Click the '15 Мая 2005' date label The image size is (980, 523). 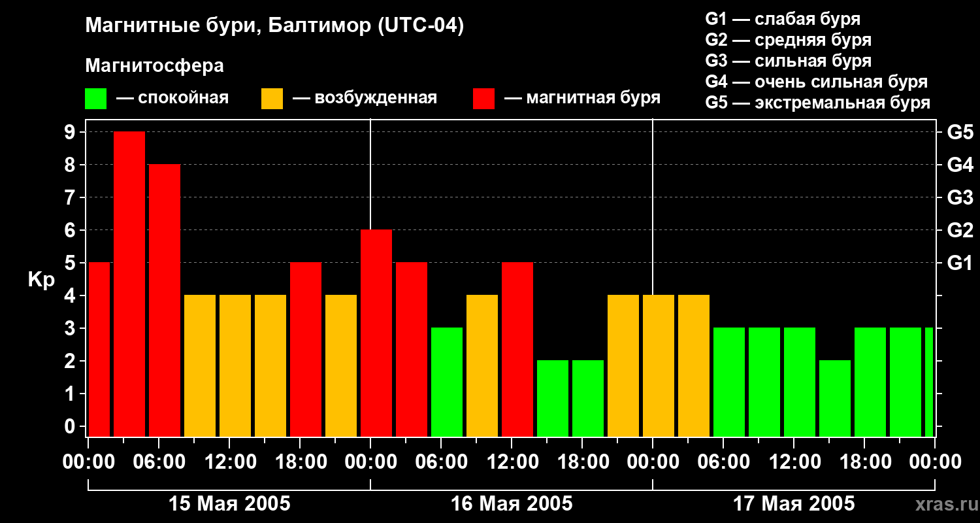pos(229,504)
